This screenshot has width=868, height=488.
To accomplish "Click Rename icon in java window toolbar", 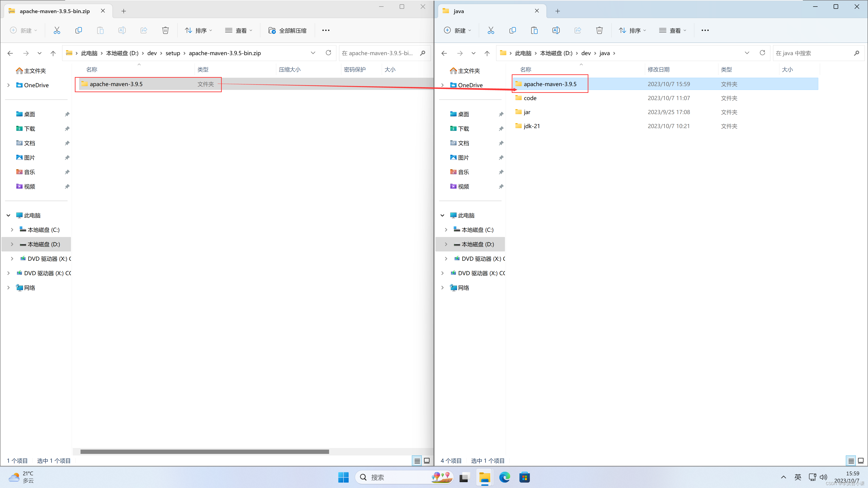I will (556, 30).
